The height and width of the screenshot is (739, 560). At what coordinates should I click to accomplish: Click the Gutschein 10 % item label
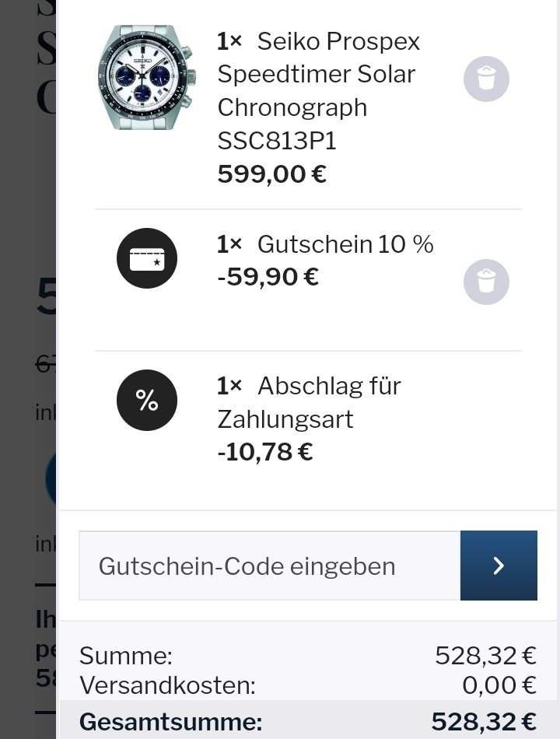[345, 244]
